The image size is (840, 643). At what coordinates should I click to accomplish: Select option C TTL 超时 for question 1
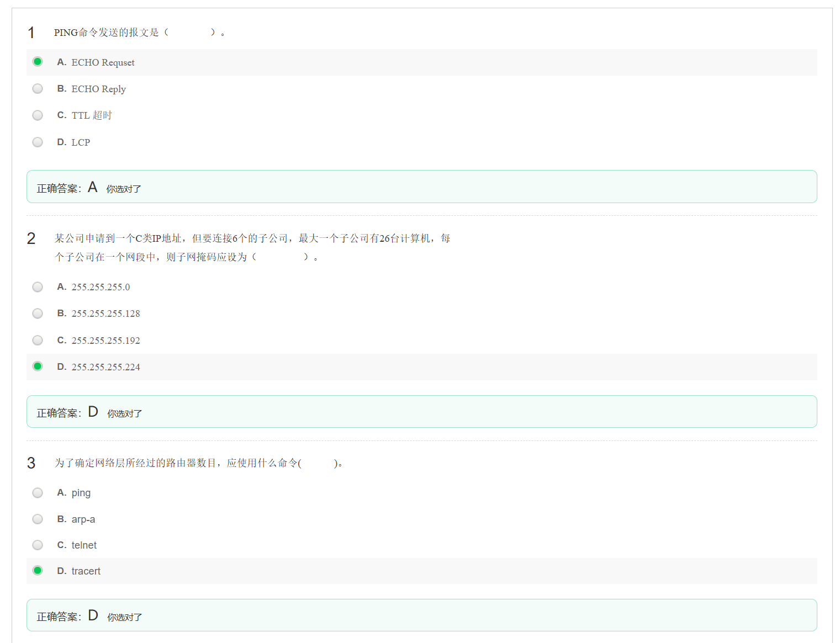coord(37,115)
